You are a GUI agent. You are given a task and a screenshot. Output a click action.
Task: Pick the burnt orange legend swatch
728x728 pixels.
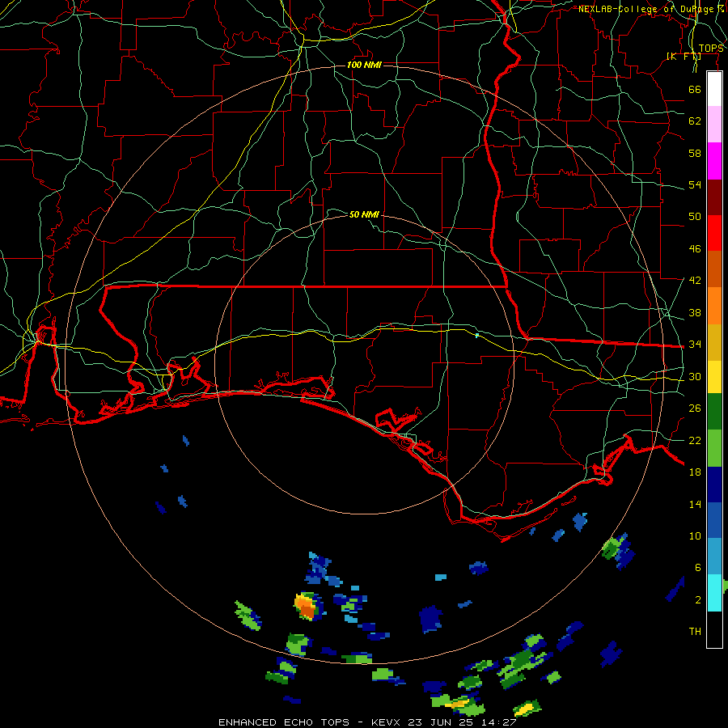[714, 269]
